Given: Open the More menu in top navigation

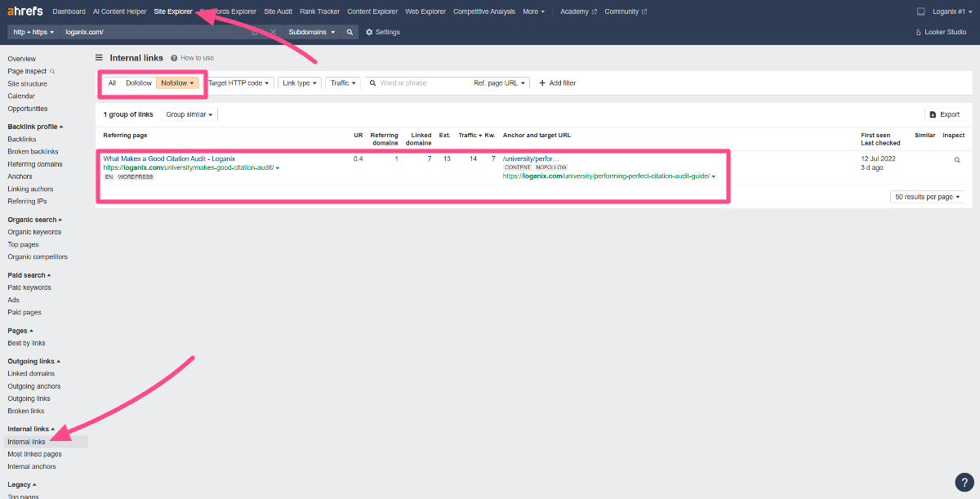Looking at the screenshot, I should 533,11.
